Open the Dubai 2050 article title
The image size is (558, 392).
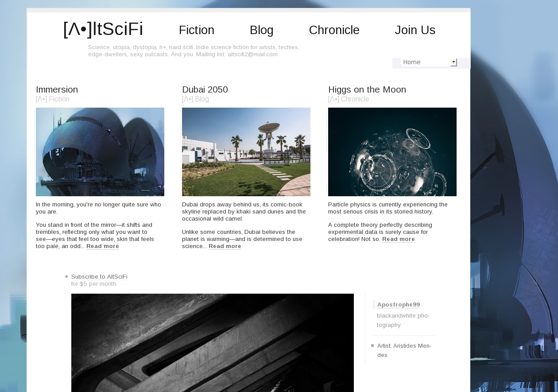point(205,89)
